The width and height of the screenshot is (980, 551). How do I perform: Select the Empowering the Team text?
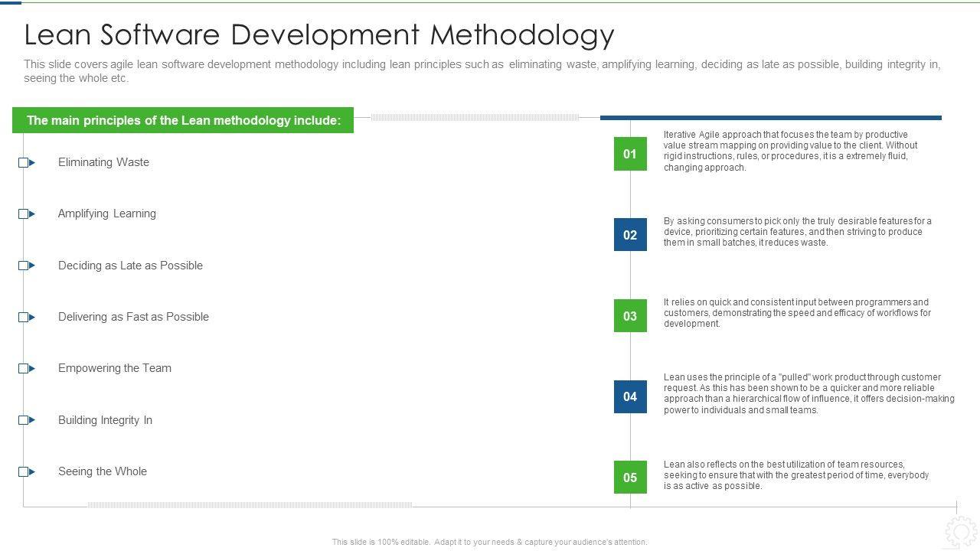[115, 368]
